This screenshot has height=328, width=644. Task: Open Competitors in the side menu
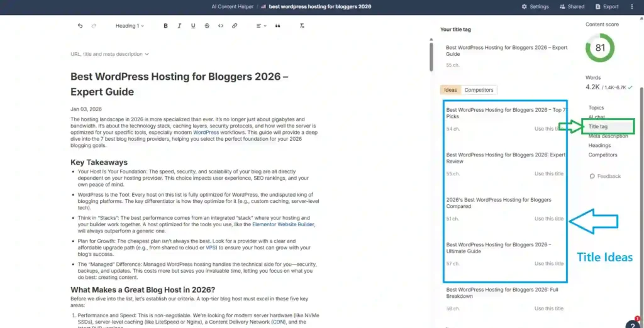point(602,155)
